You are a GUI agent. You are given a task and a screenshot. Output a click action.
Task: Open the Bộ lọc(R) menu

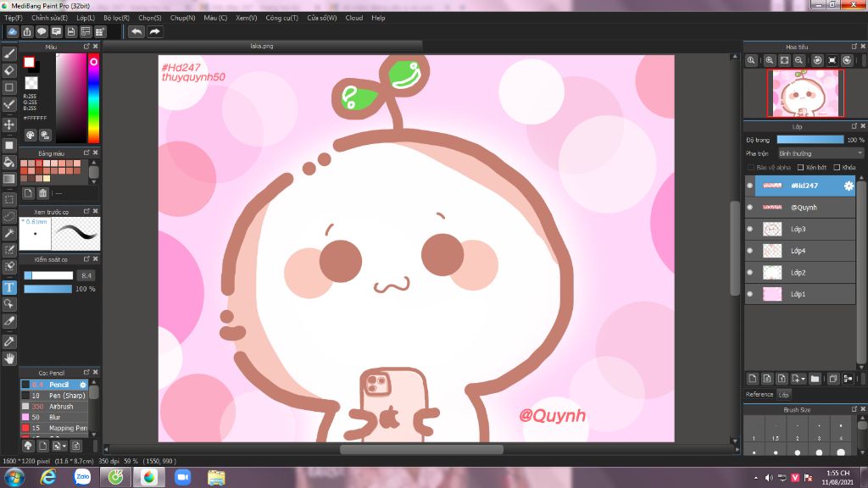(x=116, y=18)
